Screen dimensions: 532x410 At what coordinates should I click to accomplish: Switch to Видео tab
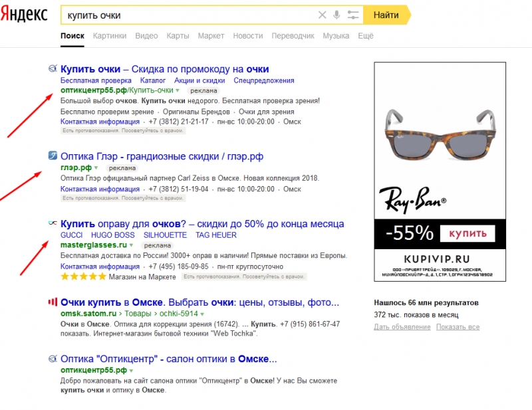[x=146, y=36]
